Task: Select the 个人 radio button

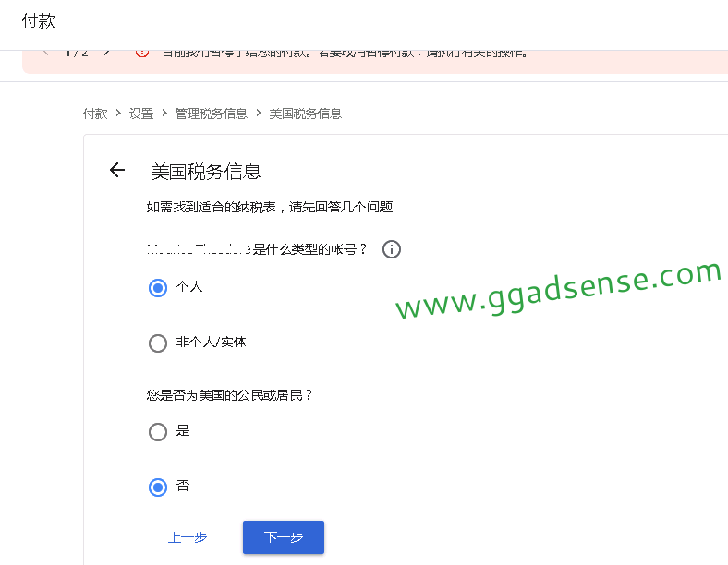Action: pyautogui.click(x=158, y=288)
